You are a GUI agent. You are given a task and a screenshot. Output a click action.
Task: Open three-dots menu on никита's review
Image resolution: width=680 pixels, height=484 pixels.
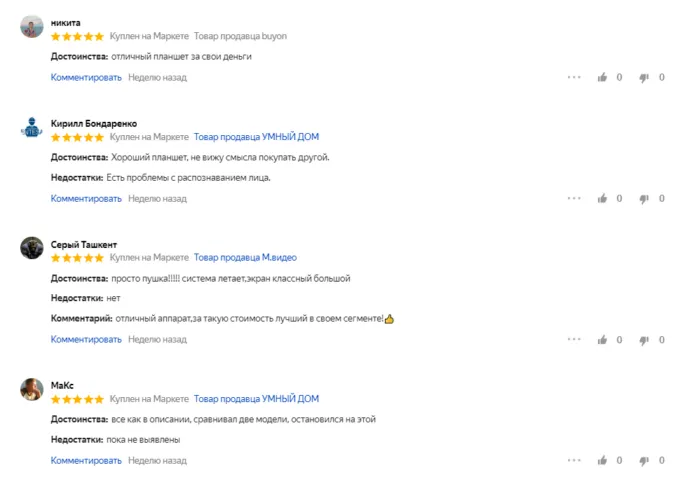click(x=573, y=77)
